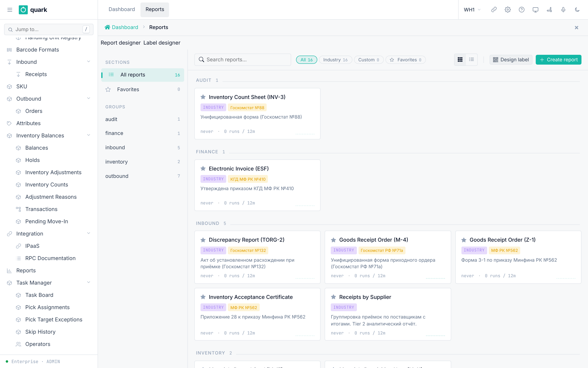Click the forklift icon in top bar
Viewport: 588px width, 368px height.
[x=549, y=10]
